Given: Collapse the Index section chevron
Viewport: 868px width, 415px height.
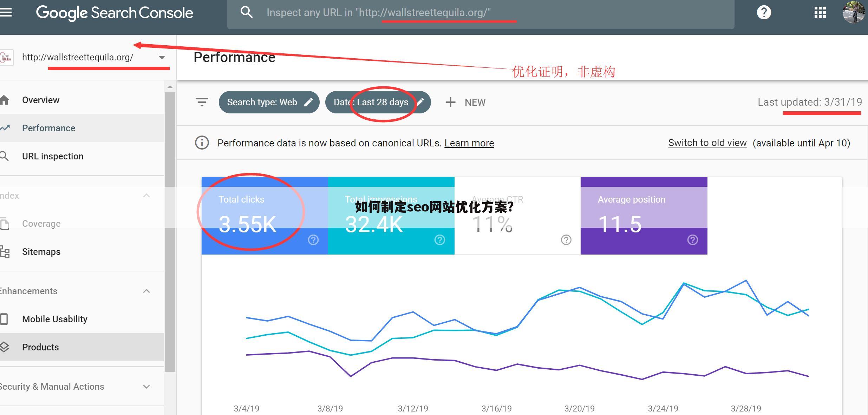Looking at the screenshot, I should coord(146,196).
